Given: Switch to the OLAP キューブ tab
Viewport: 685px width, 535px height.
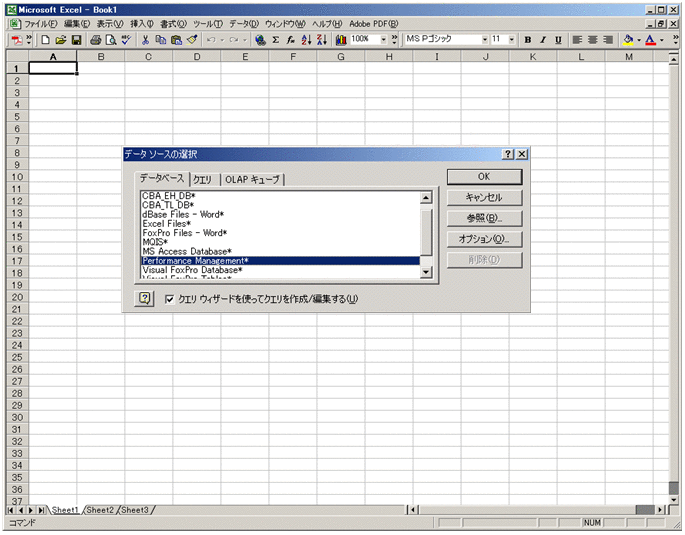Looking at the screenshot, I should (252, 180).
